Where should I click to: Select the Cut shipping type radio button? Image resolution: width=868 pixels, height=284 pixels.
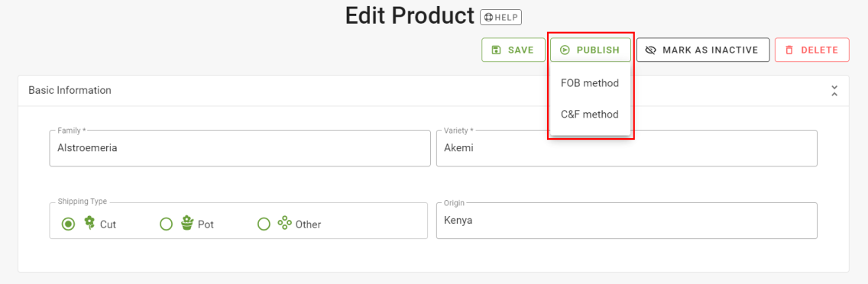point(68,224)
